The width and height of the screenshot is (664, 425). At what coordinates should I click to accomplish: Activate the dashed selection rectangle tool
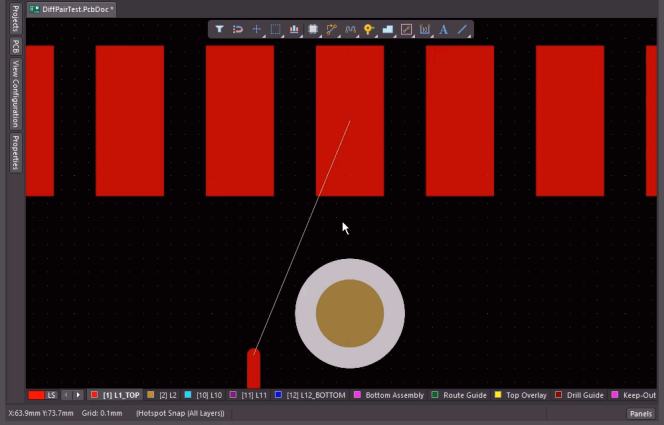point(275,30)
